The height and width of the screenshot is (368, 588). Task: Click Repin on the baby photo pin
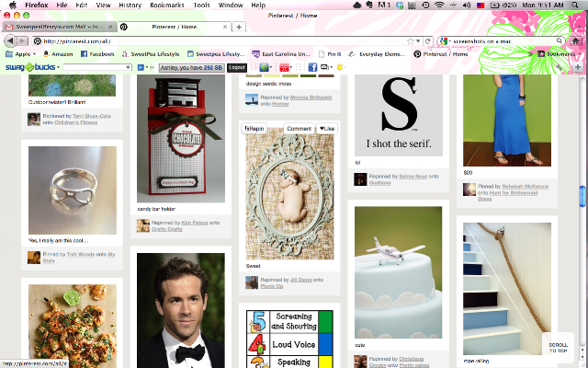coord(254,129)
